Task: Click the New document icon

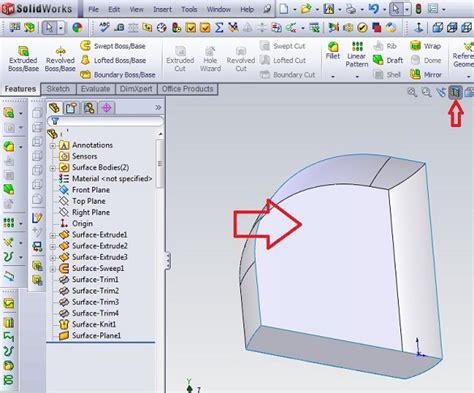Action: coord(284,9)
